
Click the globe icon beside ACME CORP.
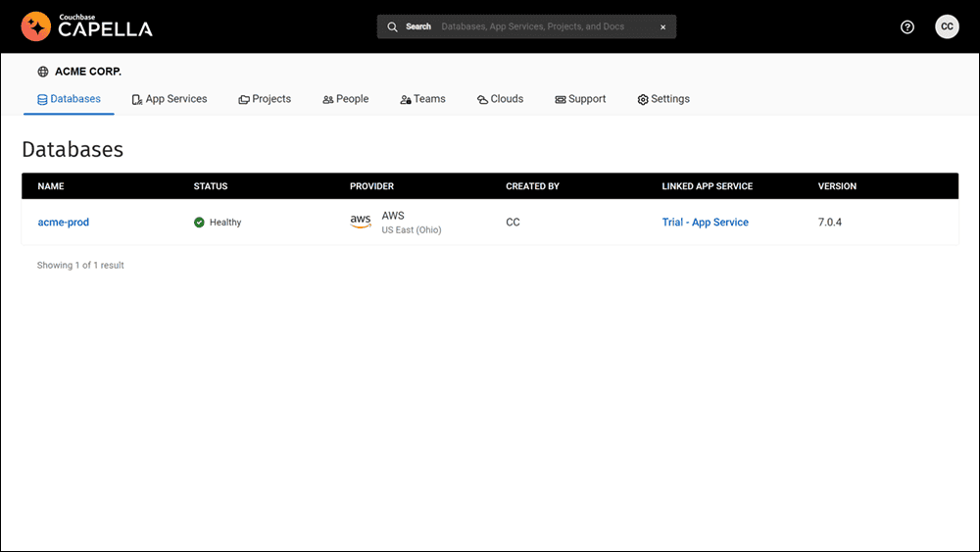[x=43, y=72]
